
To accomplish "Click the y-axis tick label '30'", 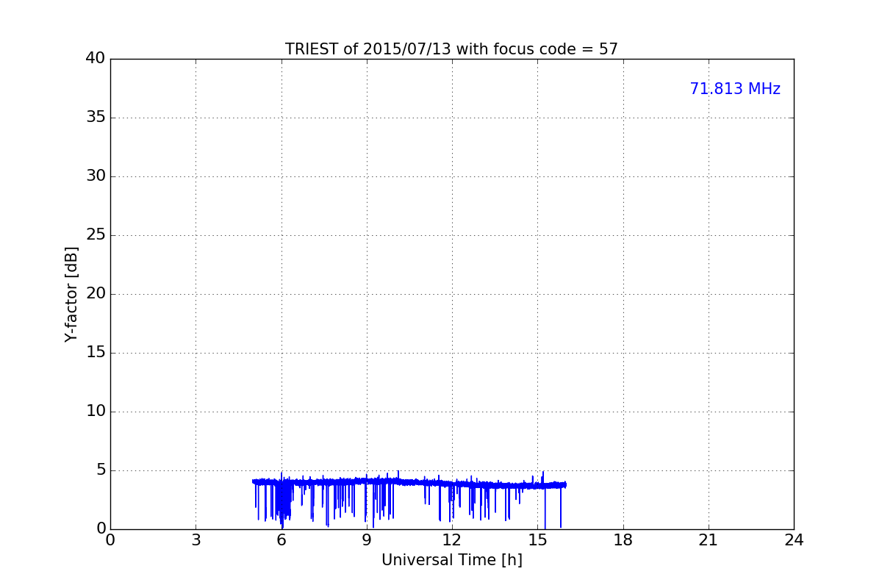I will (96, 176).
